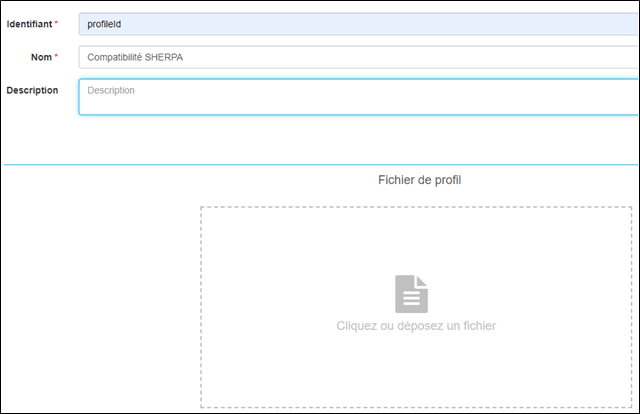Select the Description text area
Image resolution: width=640 pixels, height=414 pixels.
[x=358, y=97]
